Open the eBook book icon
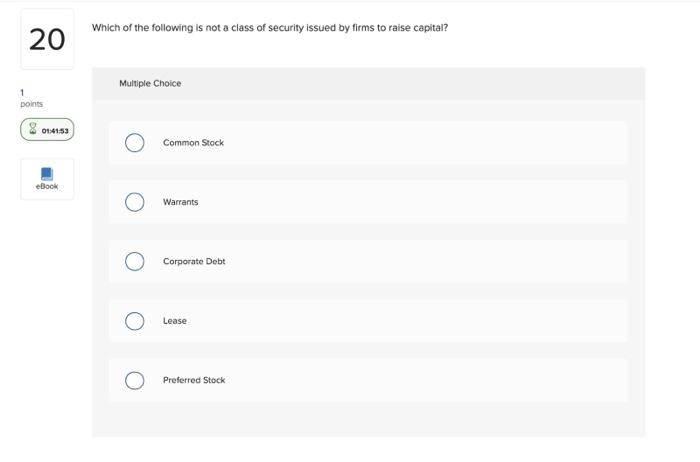700x462 pixels. pyautogui.click(x=47, y=173)
